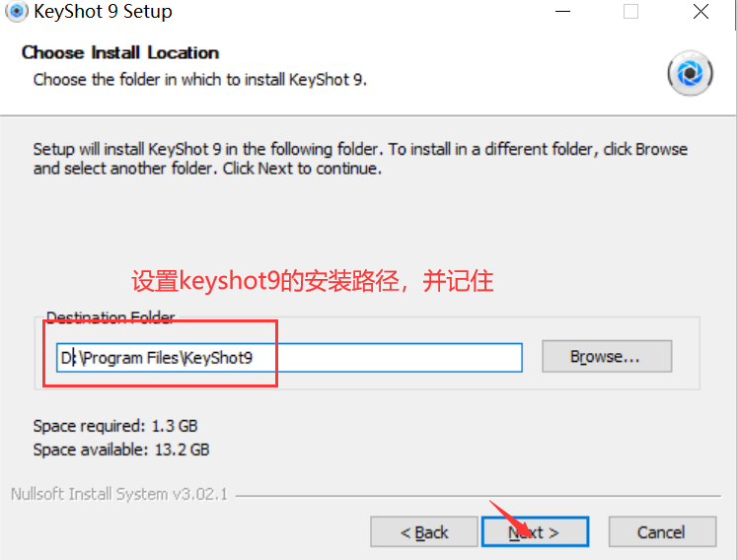Click the maximize window square icon
Screen dimensions: 738x560
click(x=630, y=11)
